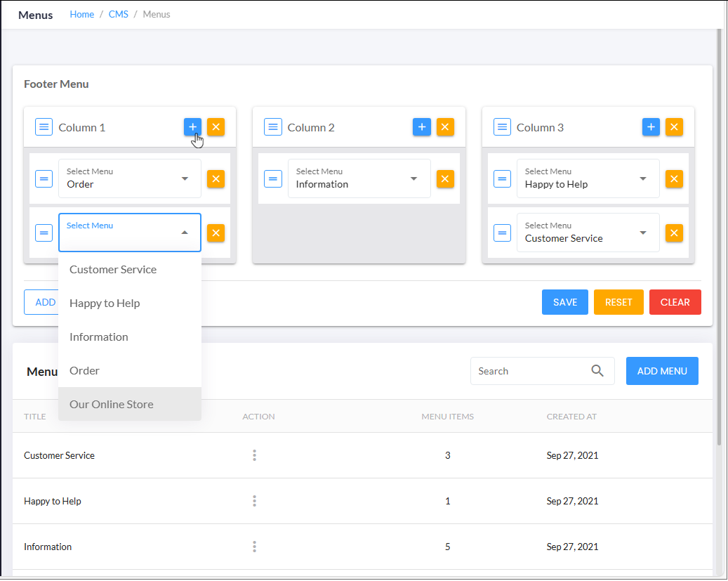Open the Order select menu dropdown
The image size is (728, 581).
[130, 178]
